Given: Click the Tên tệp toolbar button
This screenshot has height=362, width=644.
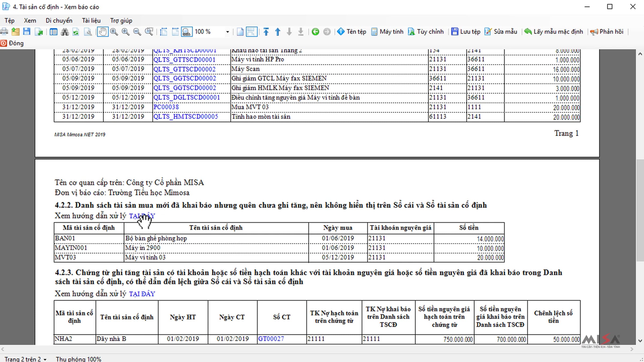Looking at the screenshot, I should pyautogui.click(x=352, y=32).
